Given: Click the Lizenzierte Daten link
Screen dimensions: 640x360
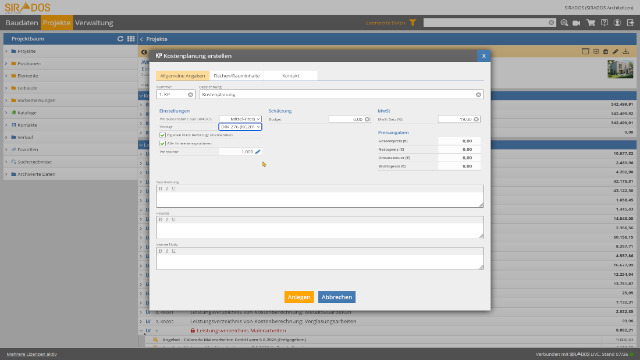Looking at the screenshot, I should pyautogui.click(x=385, y=23).
